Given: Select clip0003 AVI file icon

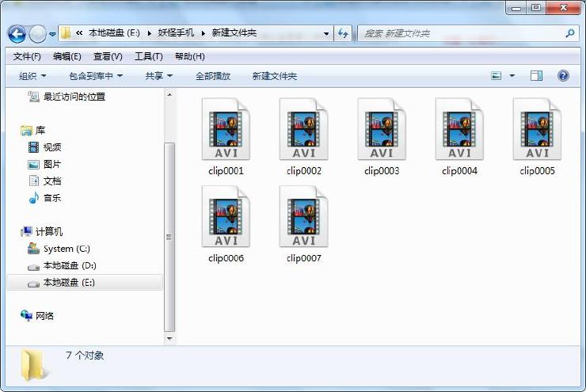Looking at the screenshot, I should 382,129.
